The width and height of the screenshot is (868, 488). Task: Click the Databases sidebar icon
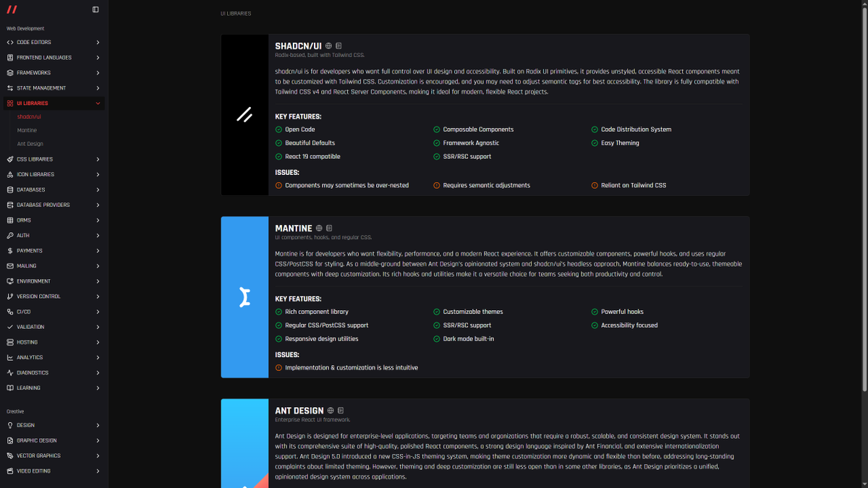(x=10, y=189)
